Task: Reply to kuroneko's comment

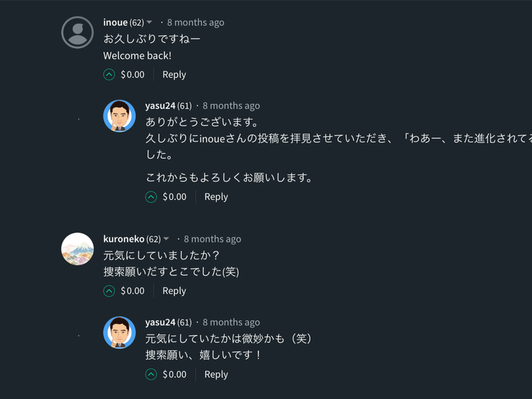Action: click(174, 291)
